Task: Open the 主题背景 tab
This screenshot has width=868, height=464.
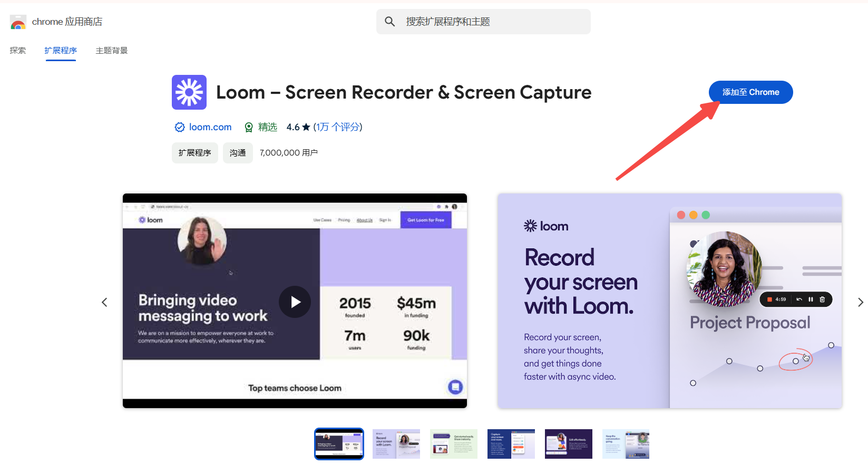Action: [112, 51]
